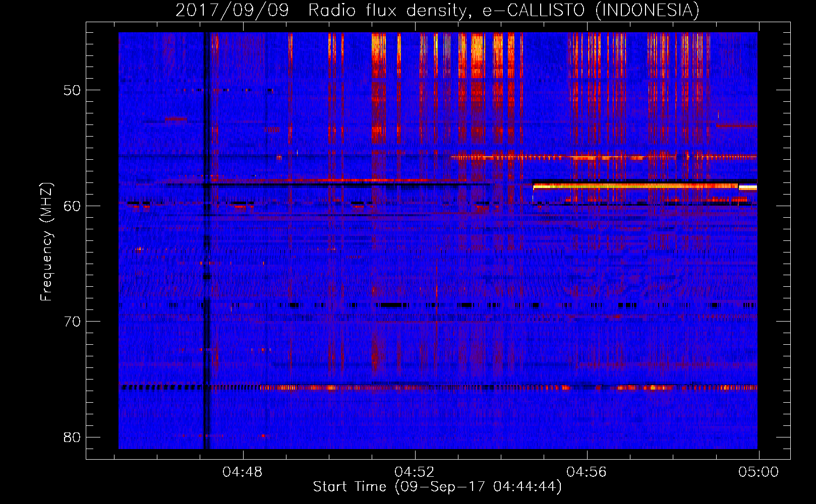Click the 80 MHz frequency tick label
The image size is (816, 504).
(x=72, y=437)
